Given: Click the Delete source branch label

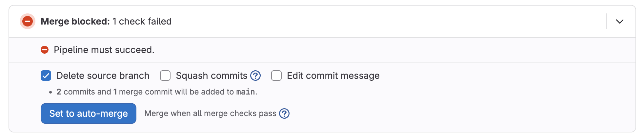Looking at the screenshot, I should coord(103,76).
